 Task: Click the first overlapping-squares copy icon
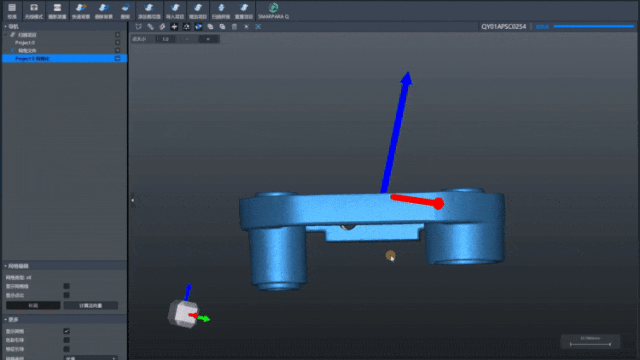click(210, 27)
